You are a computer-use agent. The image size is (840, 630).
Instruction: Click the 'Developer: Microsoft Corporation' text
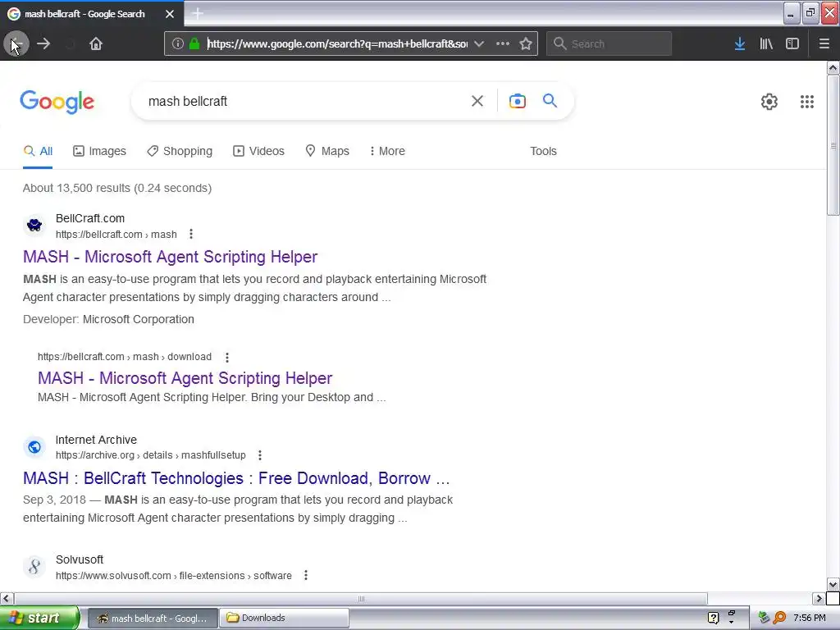coord(108,319)
